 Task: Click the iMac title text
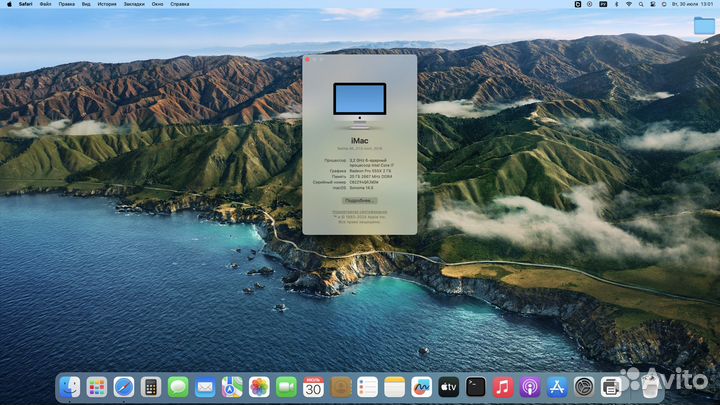(x=360, y=141)
